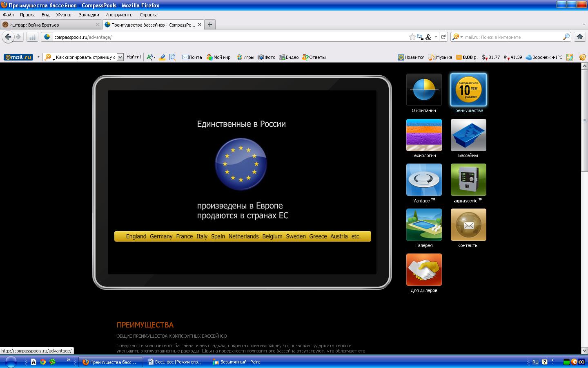
Task: Open 'Видео' on the Mail.ru toolbar
Action: (289, 57)
